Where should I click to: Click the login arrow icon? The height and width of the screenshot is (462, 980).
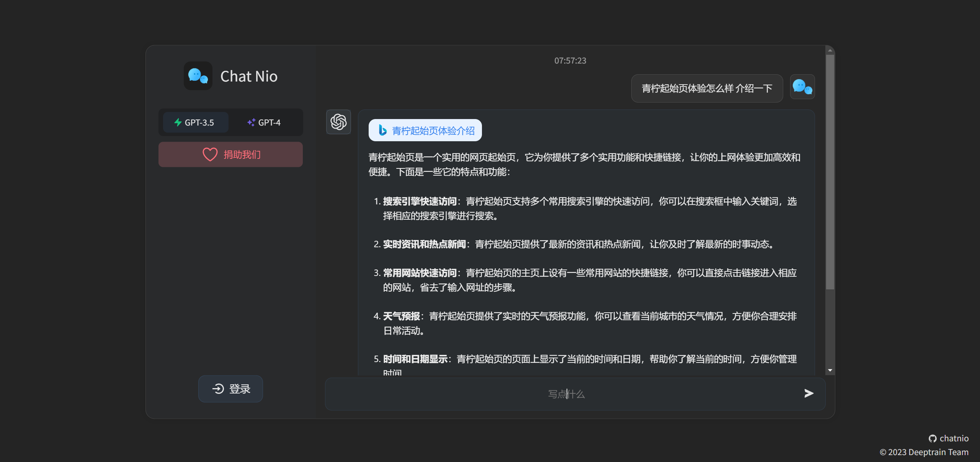[x=218, y=389]
